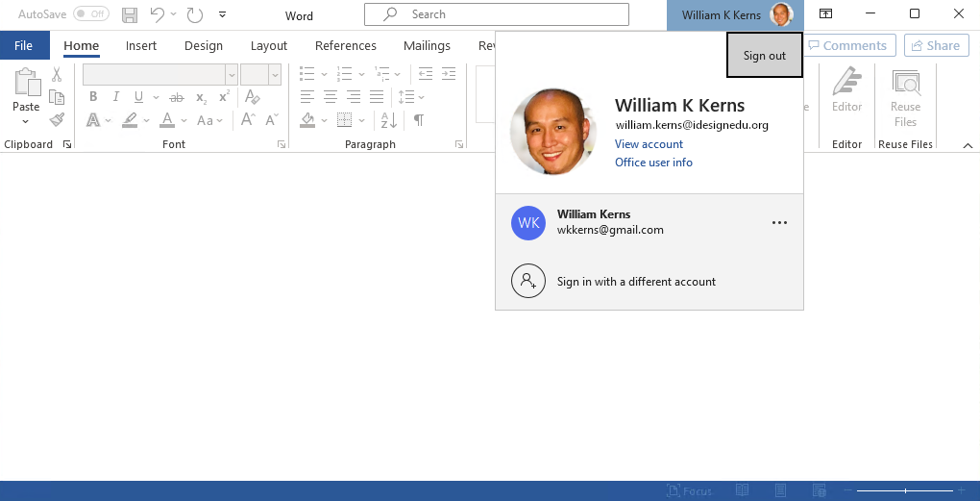Screen dimensions: 980x501
Task: Toggle Show/Hide paragraph marks
Action: coord(419,119)
